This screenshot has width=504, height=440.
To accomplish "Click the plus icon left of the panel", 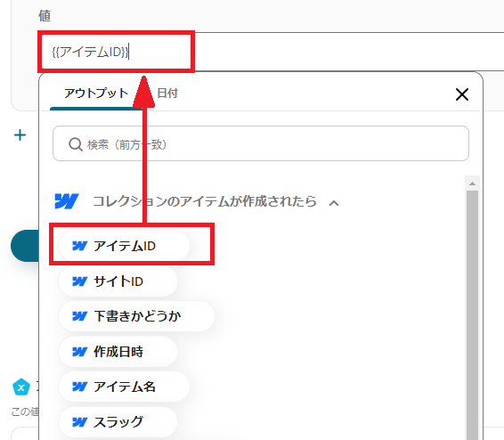I will [x=20, y=135].
